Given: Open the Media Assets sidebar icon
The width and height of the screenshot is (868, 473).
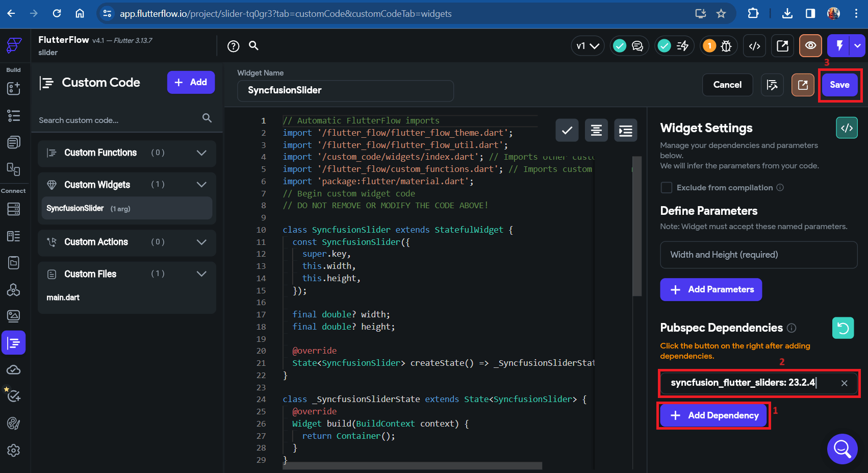Looking at the screenshot, I should pyautogui.click(x=14, y=316).
